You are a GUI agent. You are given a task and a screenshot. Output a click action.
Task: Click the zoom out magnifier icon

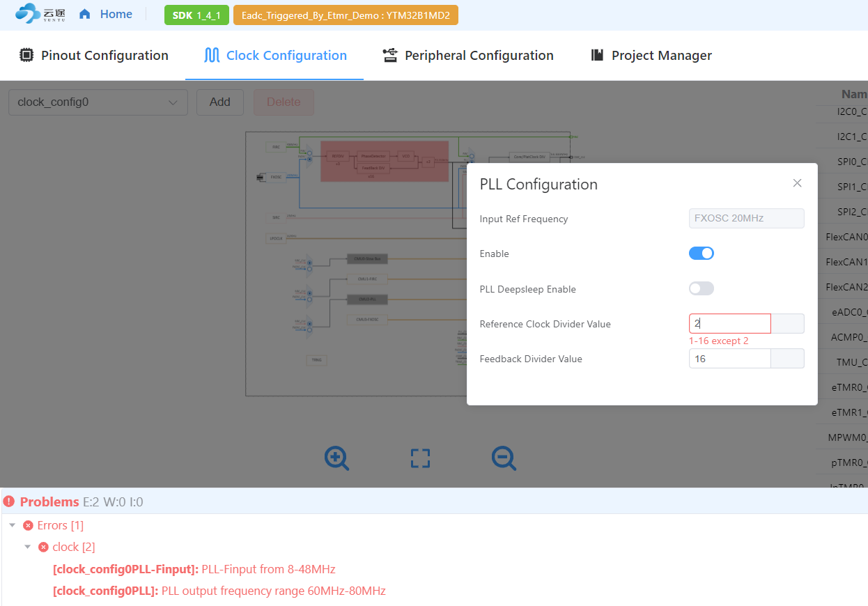pyautogui.click(x=504, y=458)
